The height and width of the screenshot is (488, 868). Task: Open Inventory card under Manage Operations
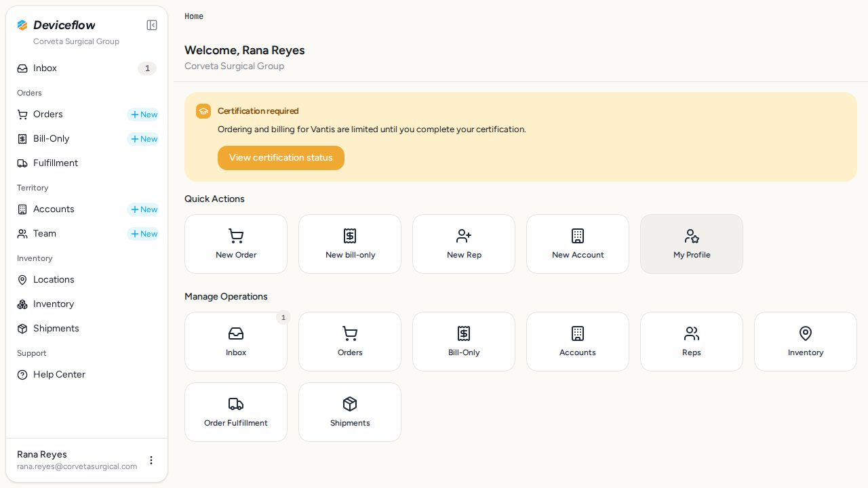coord(806,342)
